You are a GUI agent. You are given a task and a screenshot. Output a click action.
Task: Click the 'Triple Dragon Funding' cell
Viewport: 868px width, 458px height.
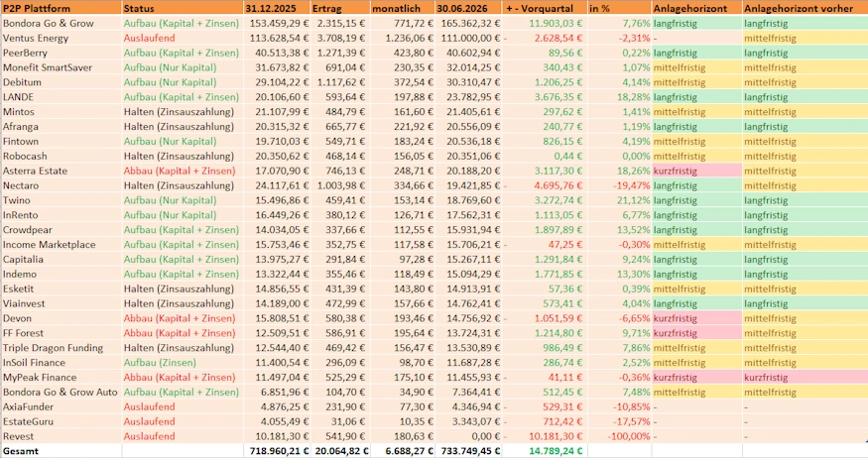click(x=61, y=348)
